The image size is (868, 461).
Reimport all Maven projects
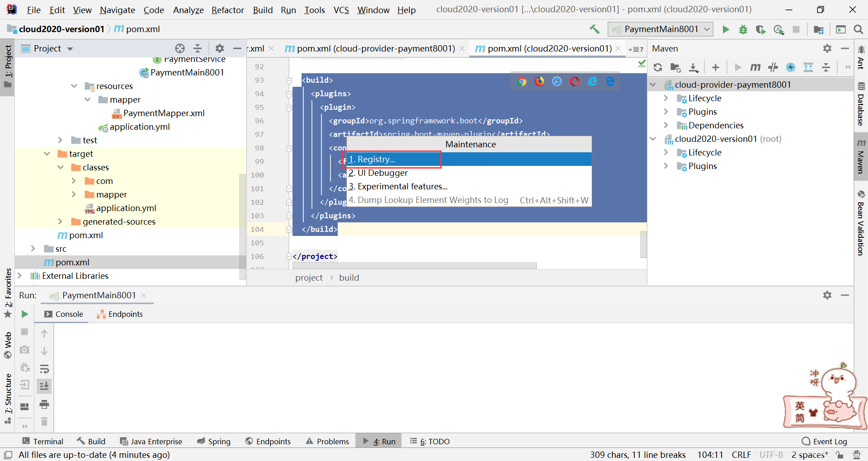[658, 67]
